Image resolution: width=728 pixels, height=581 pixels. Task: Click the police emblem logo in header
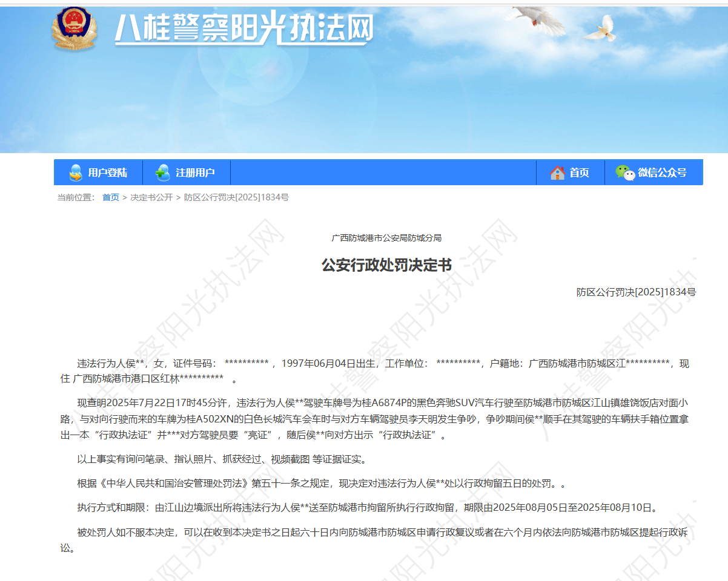[x=74, y=28]
